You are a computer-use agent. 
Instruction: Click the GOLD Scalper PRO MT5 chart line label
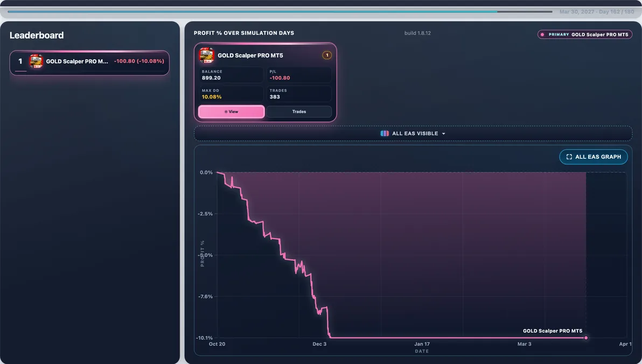(x=553, y=331)
